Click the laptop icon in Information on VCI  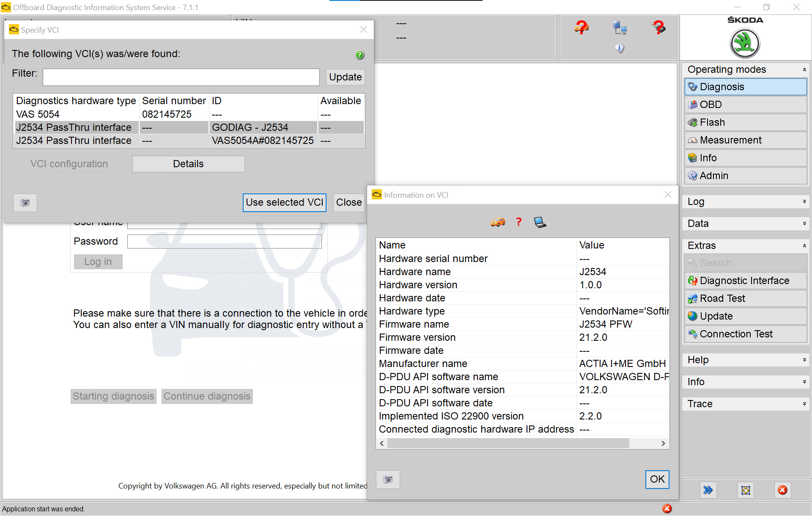pos(540,222)
